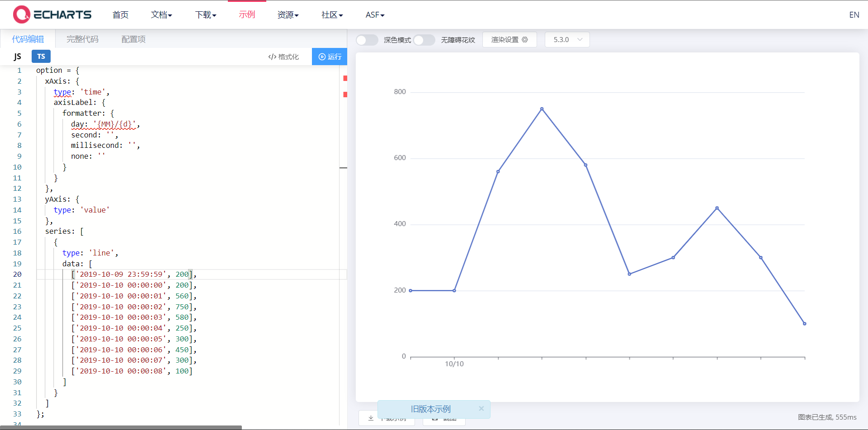The image size is (868, 430).
Task: Click the play icon on the 运行 button
Action: [322, 57]
